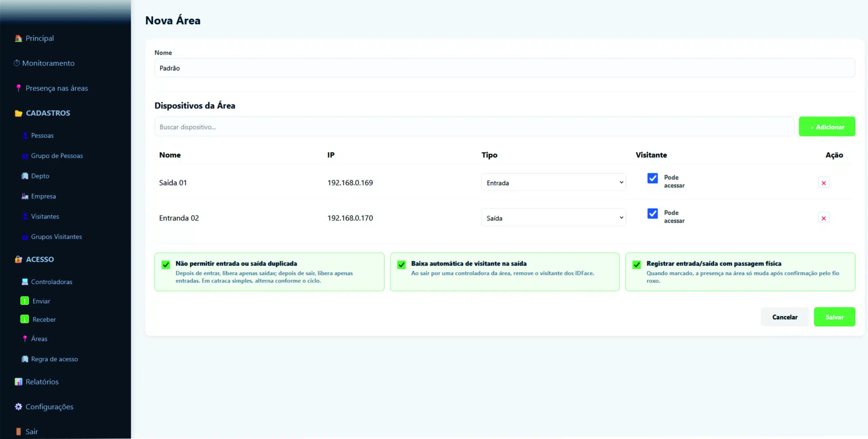
Task: Click the person icon beside Visitantes
Action: (25, 216)
